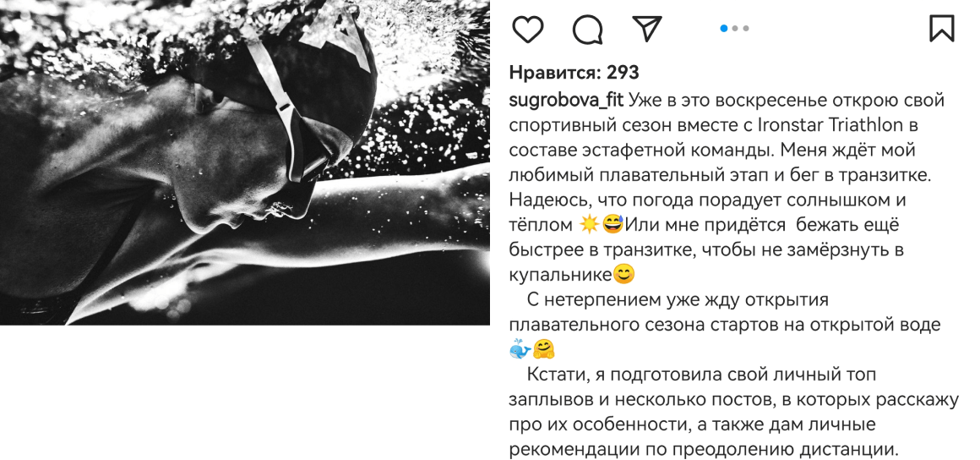Open comments via the speech bubble icon
Screen dimensions: 980x460
tap(587, 29)
